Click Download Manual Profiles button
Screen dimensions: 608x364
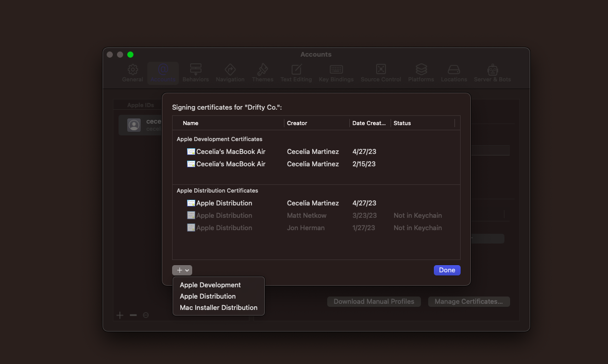tap(374, 302)
